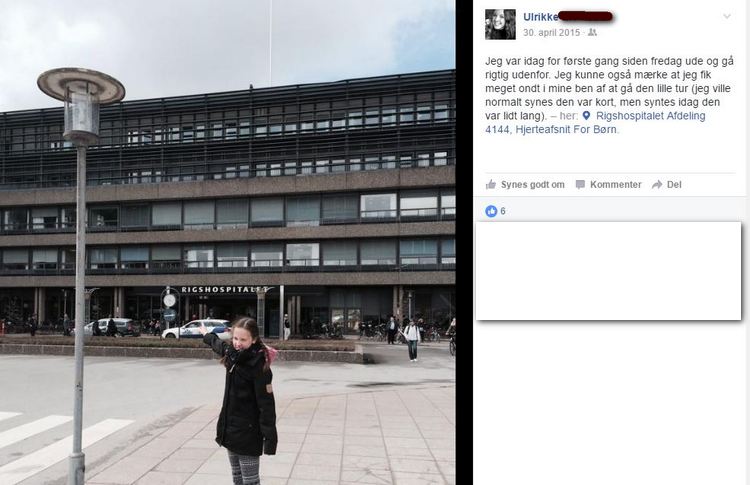The height and width of the screenshot is (485, 750).
Task: Click the Hjerteafsnit For Børn link text
Action: click(567, 130)
